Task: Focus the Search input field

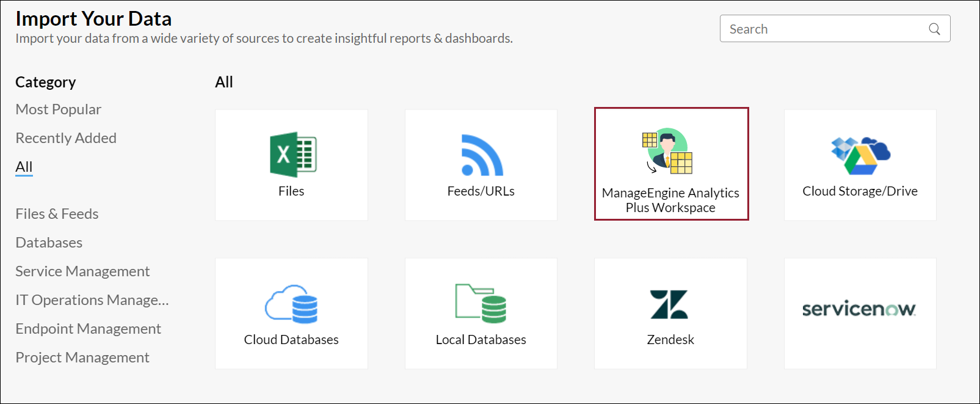Action: point(835,29)
